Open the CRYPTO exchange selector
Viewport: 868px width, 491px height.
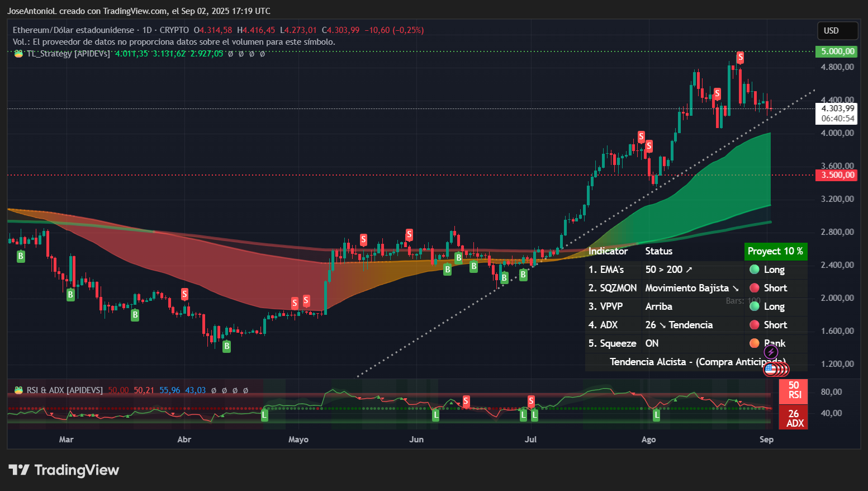click(173, 30)
